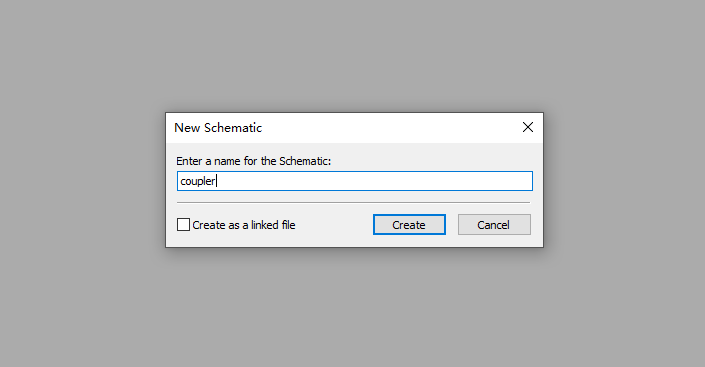
Task: Click the Cancel button
Action: [494, 224]
